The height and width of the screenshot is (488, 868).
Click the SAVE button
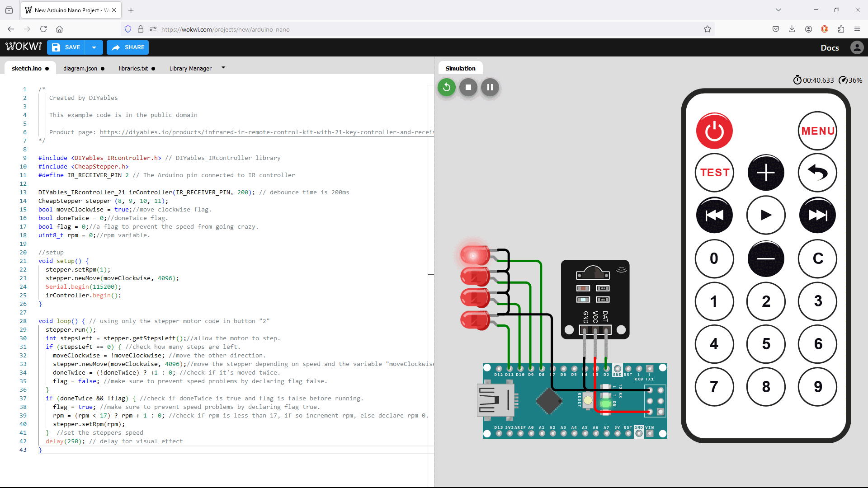tap(66, 47)
